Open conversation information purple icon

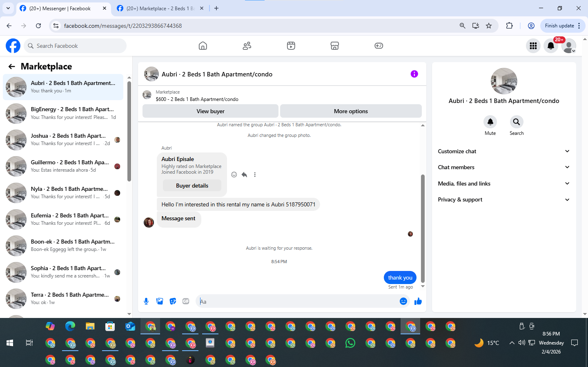pos(414,74)
